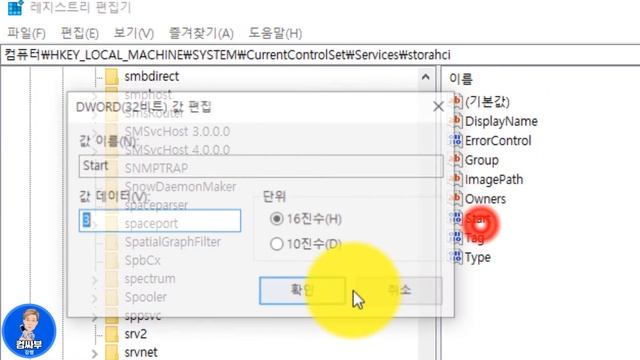The width and height of the screenshot is (640, 360).
Task: Click the Owners string value icon
Action: pos(456,199)
